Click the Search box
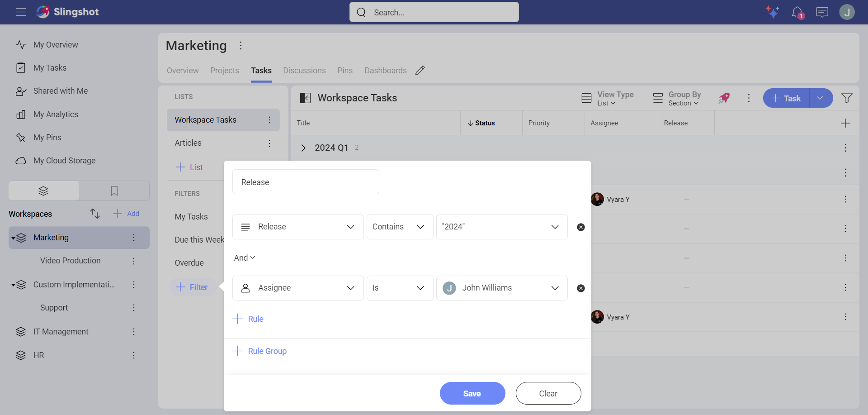 (x=434, y=12)
